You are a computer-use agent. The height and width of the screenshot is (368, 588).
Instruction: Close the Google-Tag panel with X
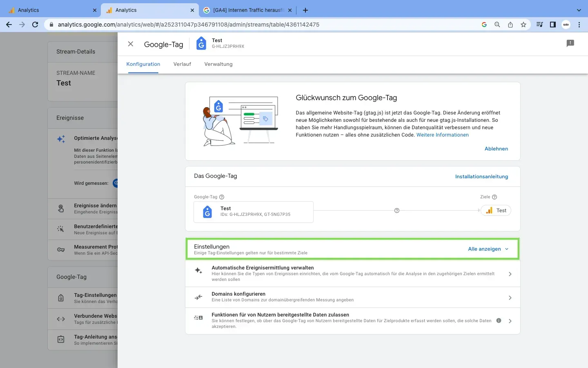[131, 44]
